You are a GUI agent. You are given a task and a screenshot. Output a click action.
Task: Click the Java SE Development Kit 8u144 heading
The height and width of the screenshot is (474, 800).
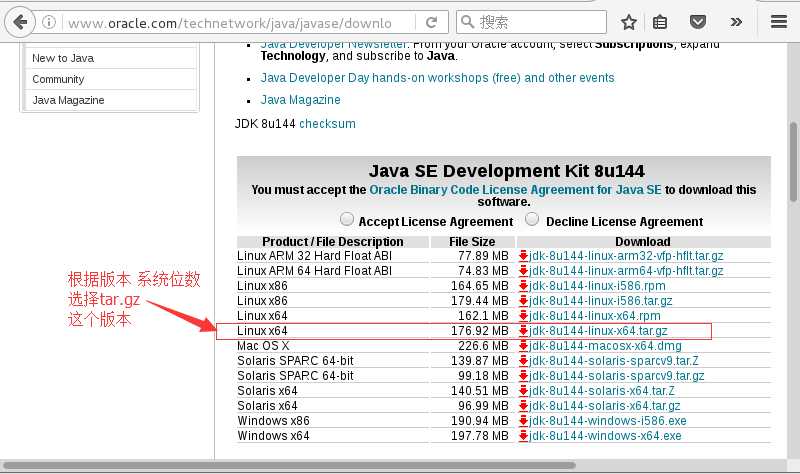(x=506, y=171)
